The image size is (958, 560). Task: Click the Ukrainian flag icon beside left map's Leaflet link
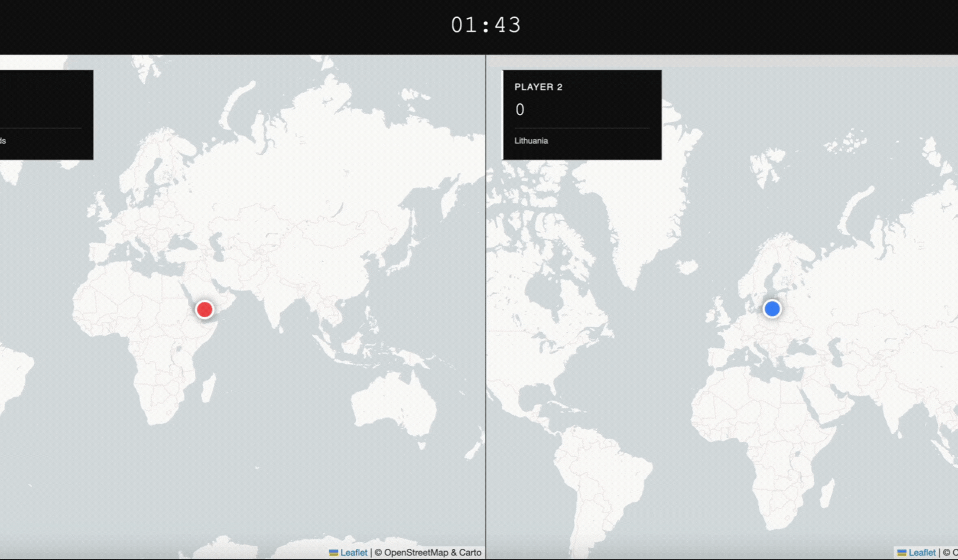click(x=334, y=552)
